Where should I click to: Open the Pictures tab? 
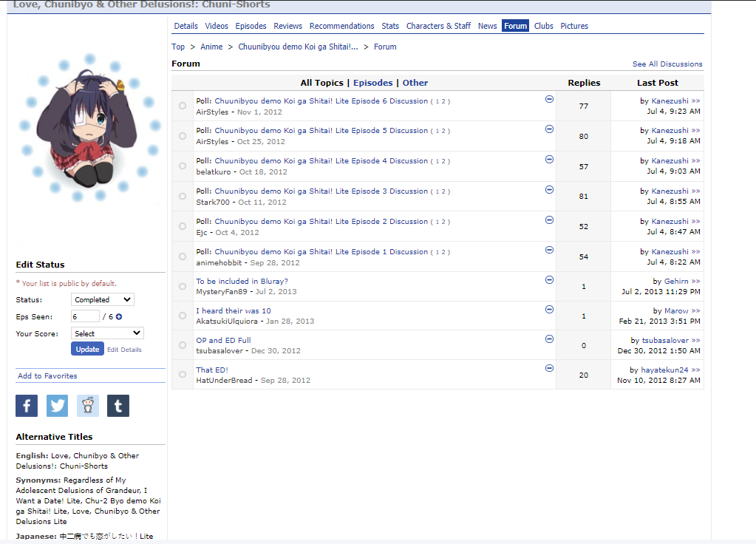(x=574, y=26)
